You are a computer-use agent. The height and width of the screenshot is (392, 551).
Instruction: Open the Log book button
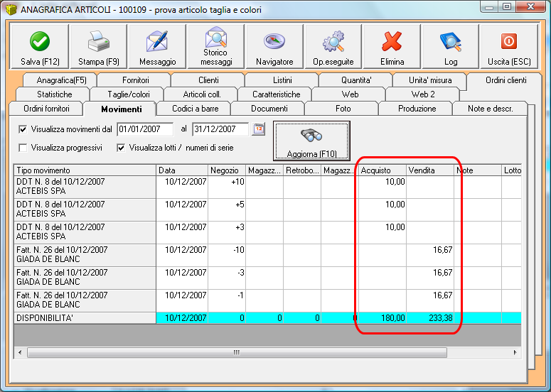pos(451,46)
